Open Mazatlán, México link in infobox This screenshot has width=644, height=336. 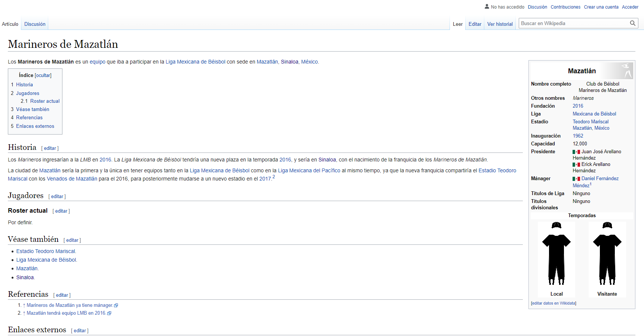591,128
